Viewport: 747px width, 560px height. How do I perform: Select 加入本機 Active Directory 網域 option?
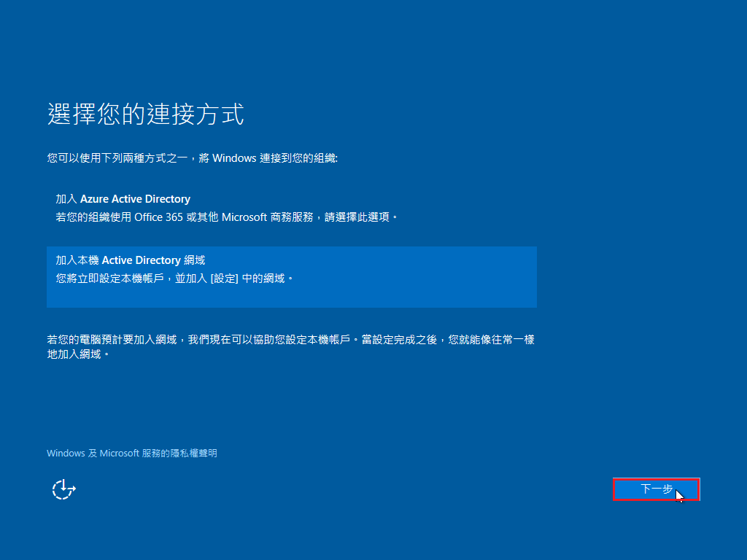point(292,277)
